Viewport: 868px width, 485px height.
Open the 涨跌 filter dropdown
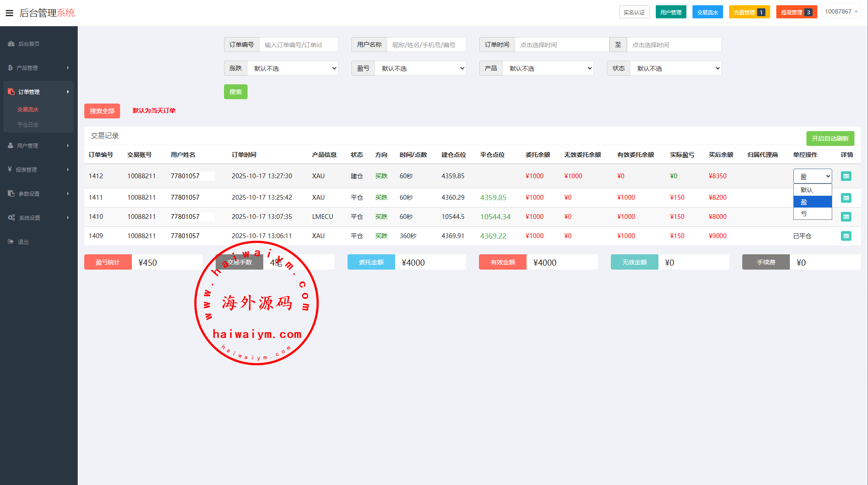(x=293, y=69)
